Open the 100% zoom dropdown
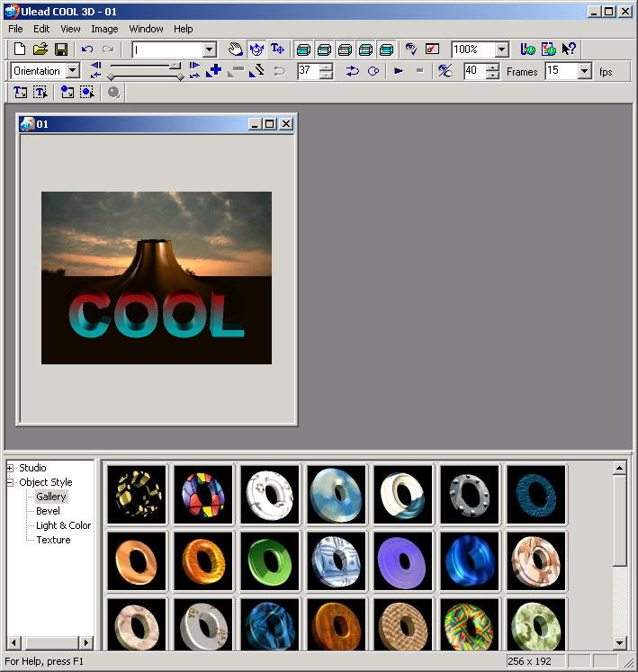Image resolution: width=638 pixels, height=672 pixels. pyautogui.click(x=501, y=49)
